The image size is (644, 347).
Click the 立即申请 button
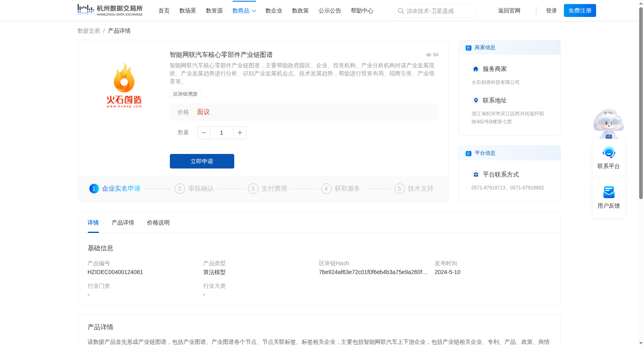pyautogui.click(x=202, y=161)
